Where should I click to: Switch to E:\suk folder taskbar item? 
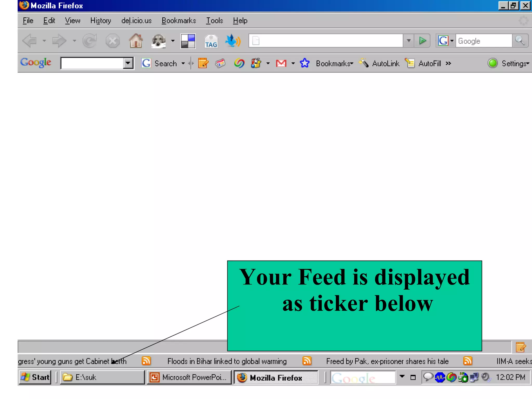pos(102,377)
